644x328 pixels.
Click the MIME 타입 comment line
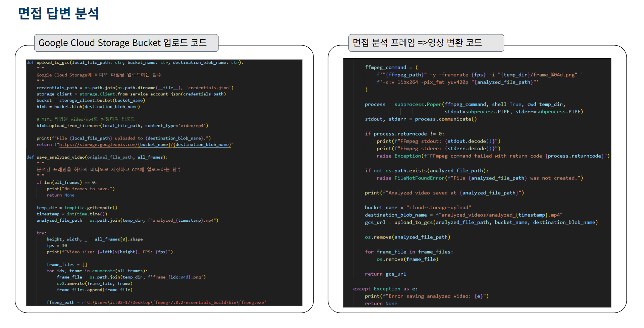(86, 119)
